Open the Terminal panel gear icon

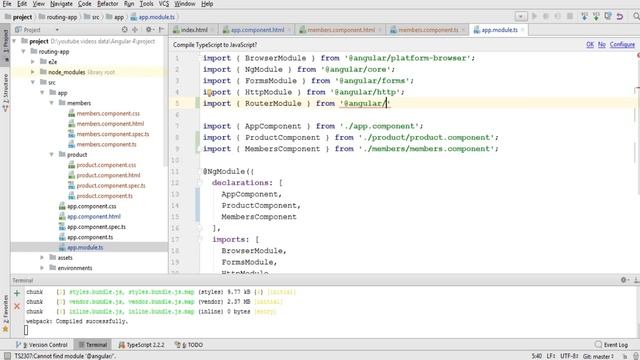coord(624,280)
